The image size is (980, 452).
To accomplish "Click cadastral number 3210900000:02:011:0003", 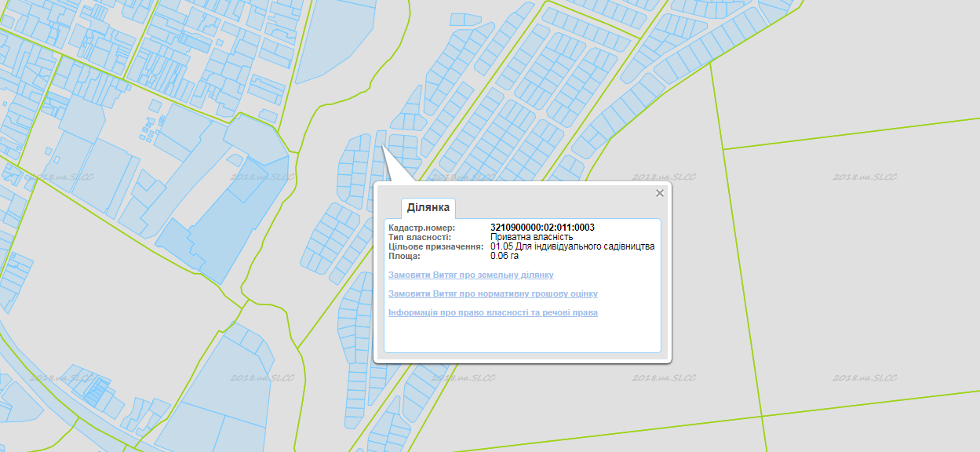I will [x=542, y=228].
